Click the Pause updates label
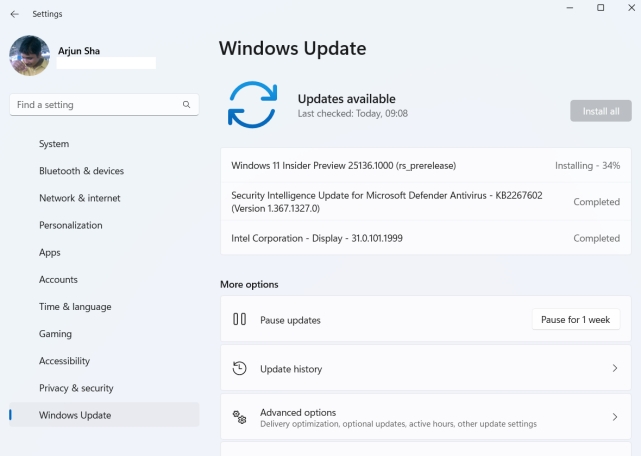Screen dimensions: 641x456 pyautogui.click(x=290, y=320)
